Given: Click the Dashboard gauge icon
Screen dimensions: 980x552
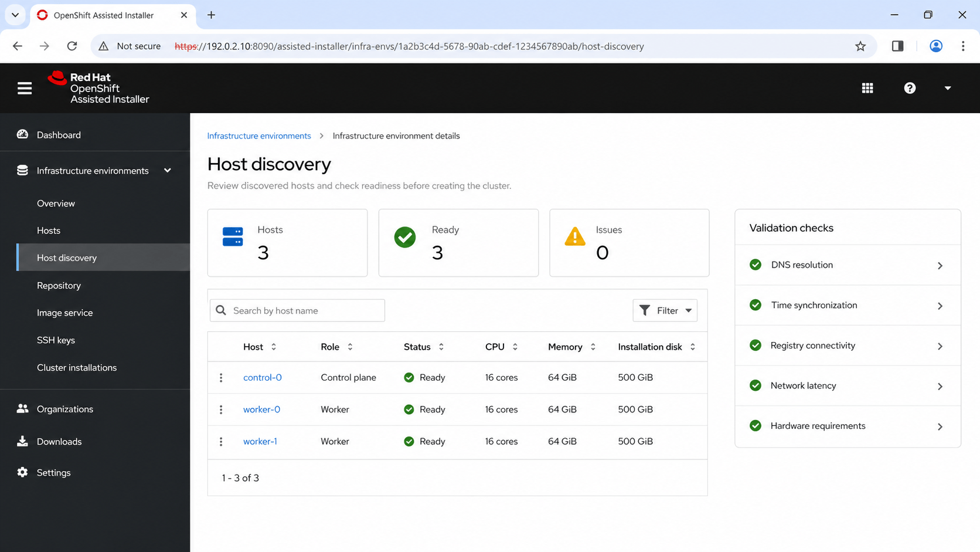Looking at the screenshot, I should pyautogui.click(x=22, y=134).
